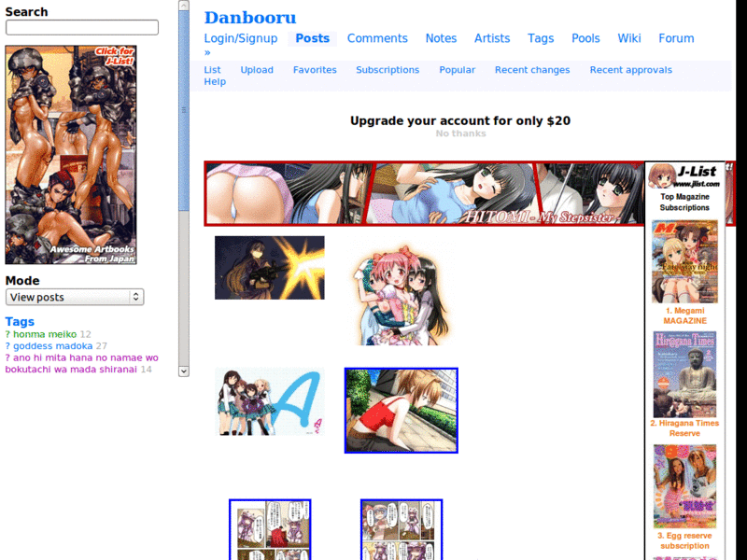Select the Posts tab

click(312, 38)
